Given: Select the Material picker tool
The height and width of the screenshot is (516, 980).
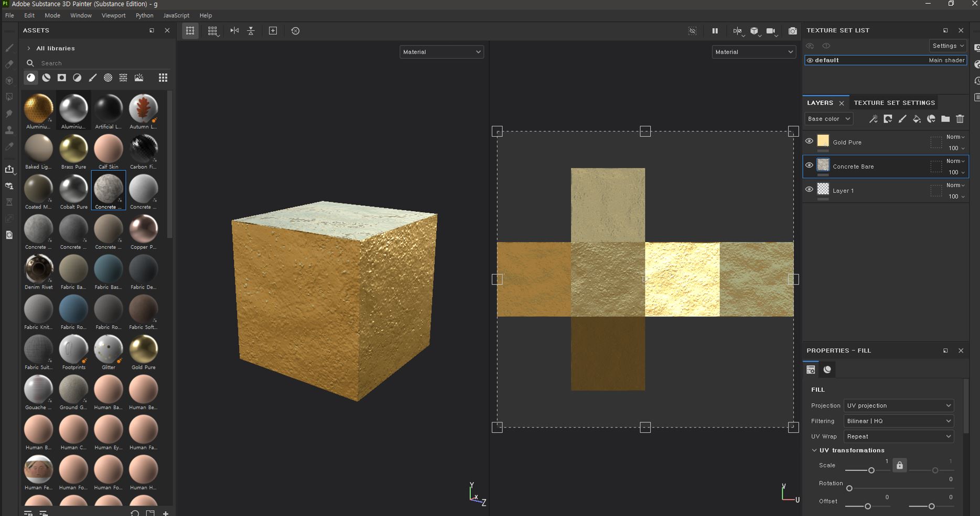Looking at the screenshot, I should tap(9, 146).
